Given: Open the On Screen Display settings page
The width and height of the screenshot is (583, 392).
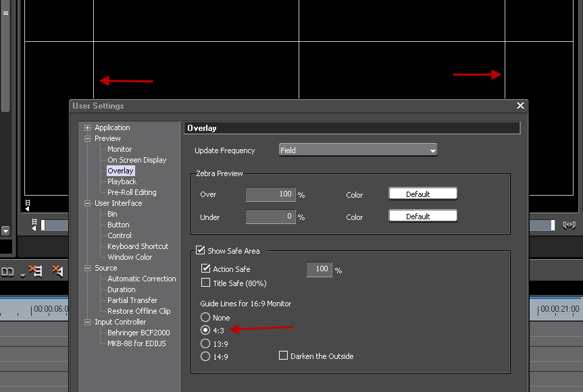Looking at the screenshot, I should (136, 160).
